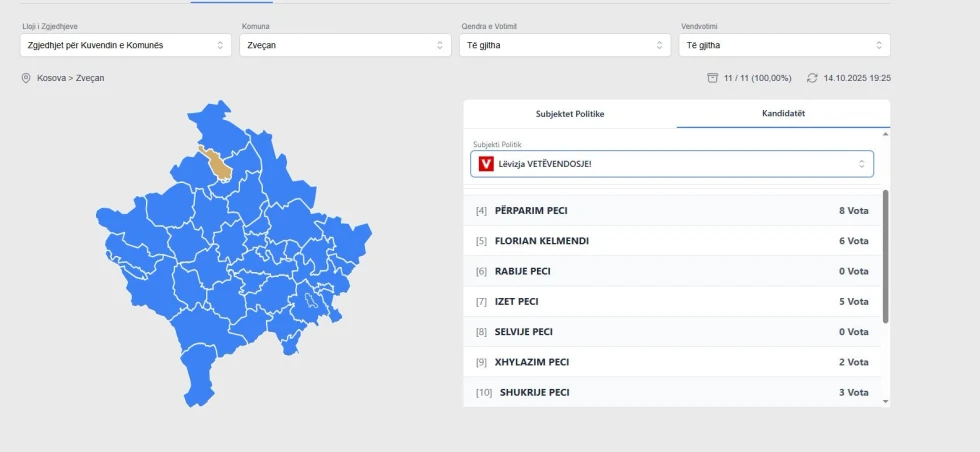
Task: Click the highlighted Zveçan region on map
Action: (x=217, y=164)
